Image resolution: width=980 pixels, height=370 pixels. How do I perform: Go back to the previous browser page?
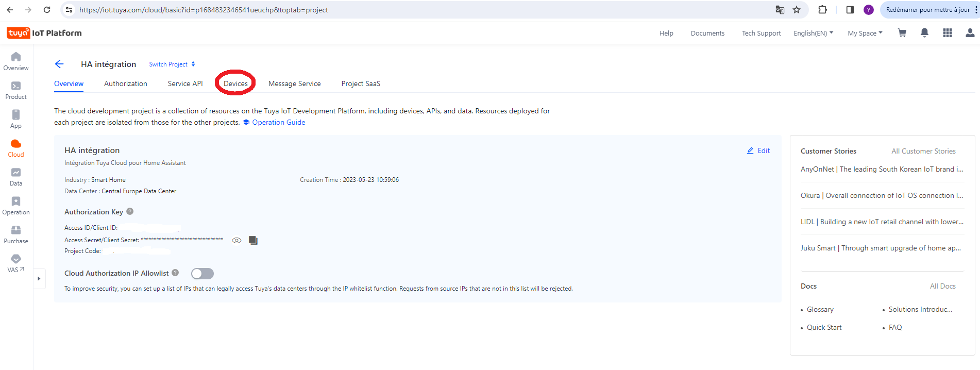pos(10,10)
